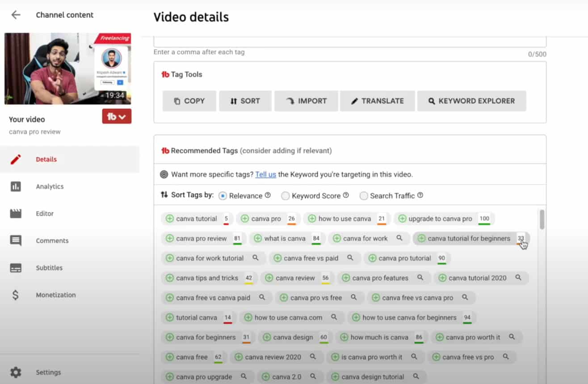
Task: Add the 'canva tutorial for beginners' tag
Action: point(421,238)
